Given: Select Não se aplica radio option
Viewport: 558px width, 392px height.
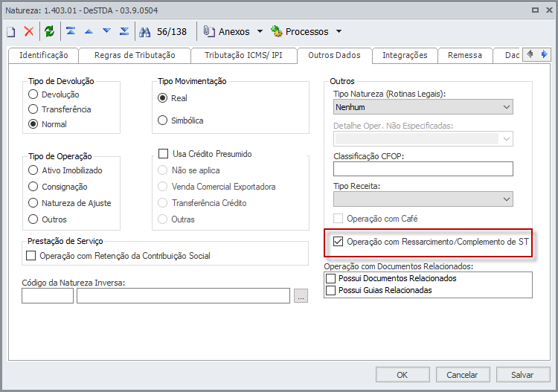Looking at the screenshot, I should 163,170.
